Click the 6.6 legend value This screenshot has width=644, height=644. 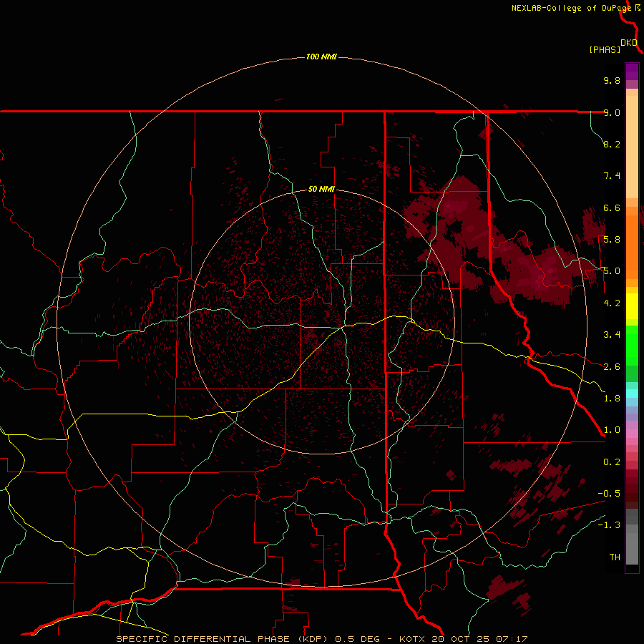tap(612, 208)
